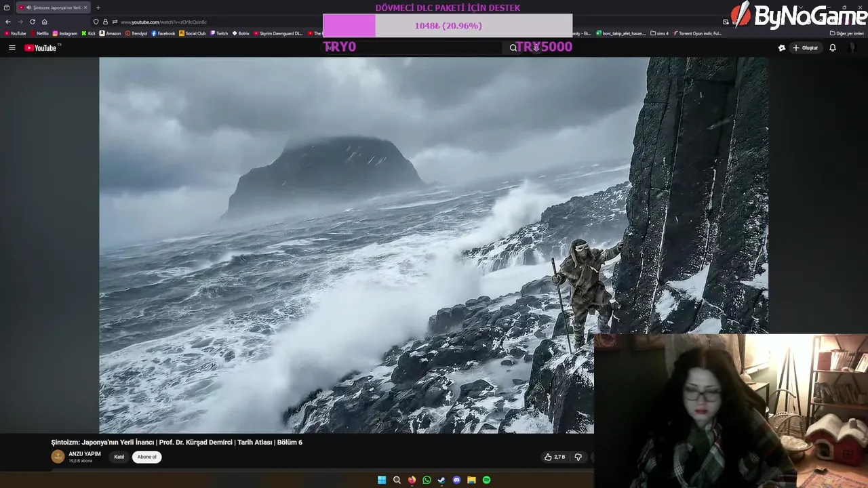Open the Facebook bookmark
This screenshot has height=488, width=868.
[163, 33]
